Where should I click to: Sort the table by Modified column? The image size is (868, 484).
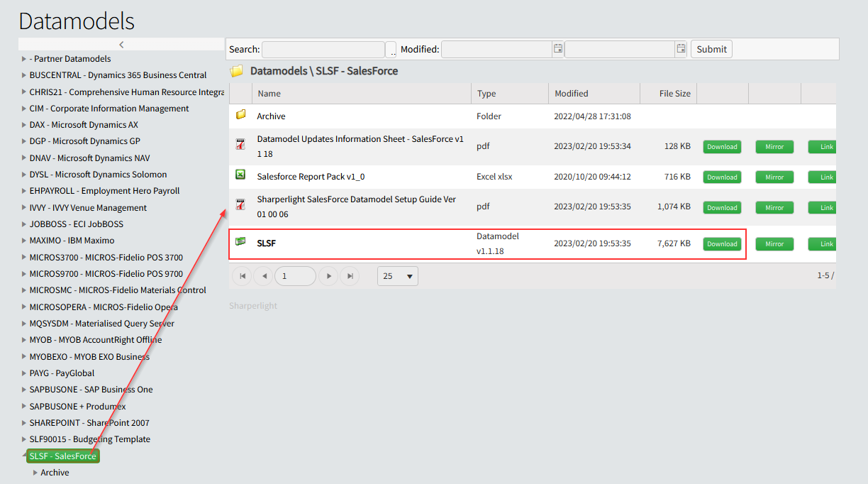click(x=572, y=93)
